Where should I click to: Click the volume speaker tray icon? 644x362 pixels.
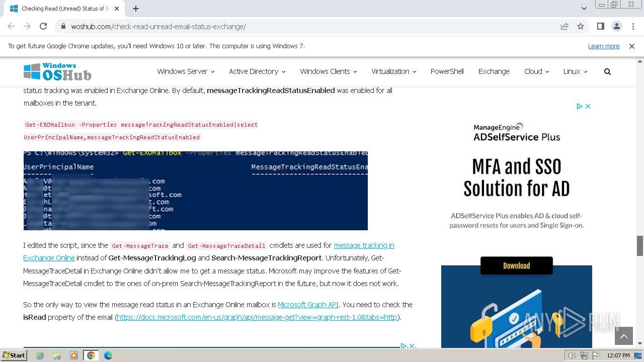(572, 355)
